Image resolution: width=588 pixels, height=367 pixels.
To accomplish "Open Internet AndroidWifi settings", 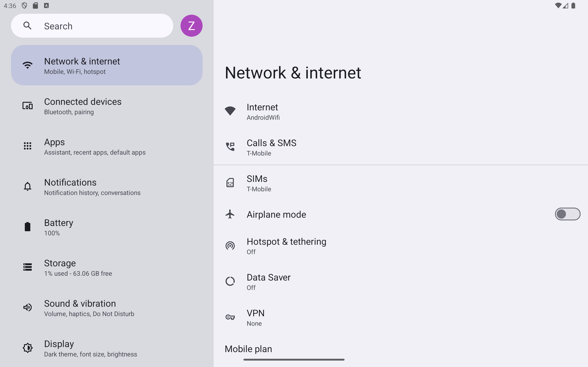I will 263,111.
